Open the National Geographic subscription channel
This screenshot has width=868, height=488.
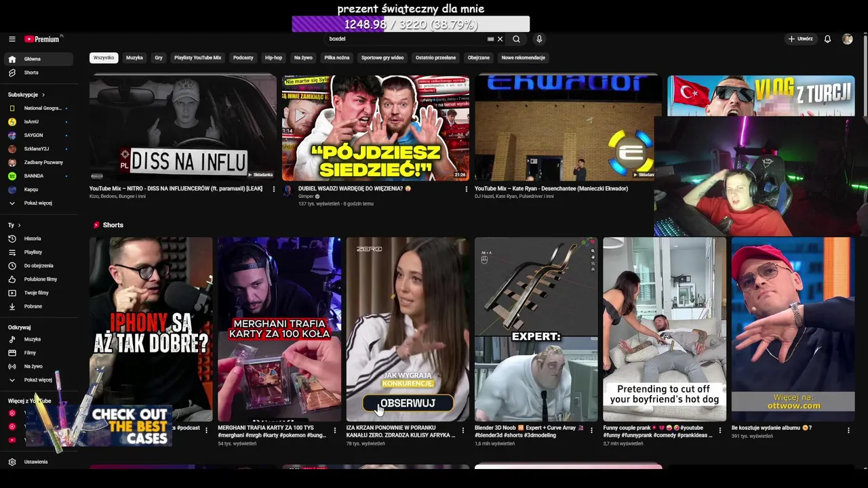pos(39,108)
